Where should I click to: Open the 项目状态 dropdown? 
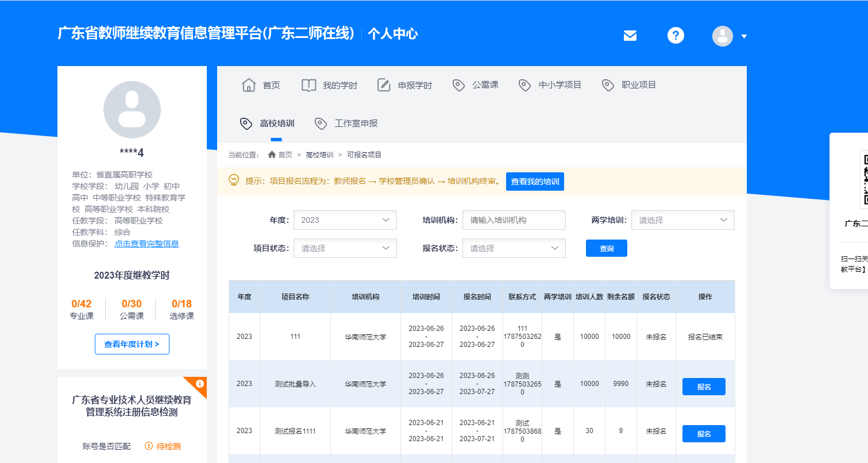(x=345, y=248)
